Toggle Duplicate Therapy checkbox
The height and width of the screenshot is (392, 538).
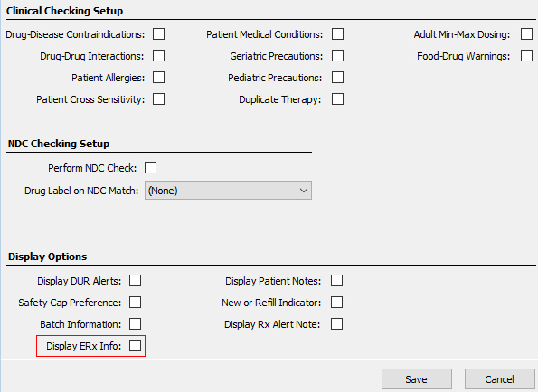pyautogui.click(x=337, y=99)
